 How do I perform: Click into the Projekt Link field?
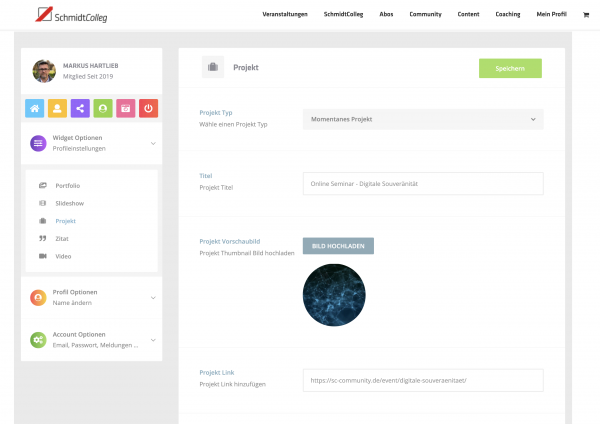[x=422, y=380]
